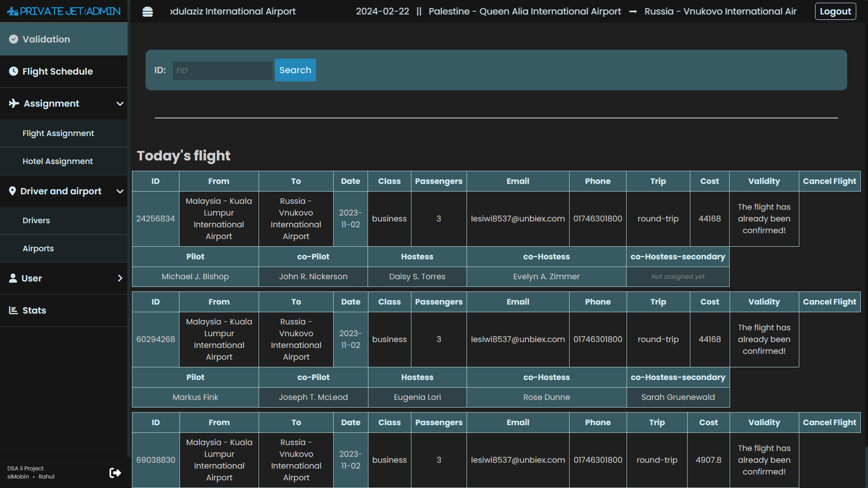Screen dimensions: 868x488
Task: Click the Flight Schedule clock icon
Action: (14, 71)
